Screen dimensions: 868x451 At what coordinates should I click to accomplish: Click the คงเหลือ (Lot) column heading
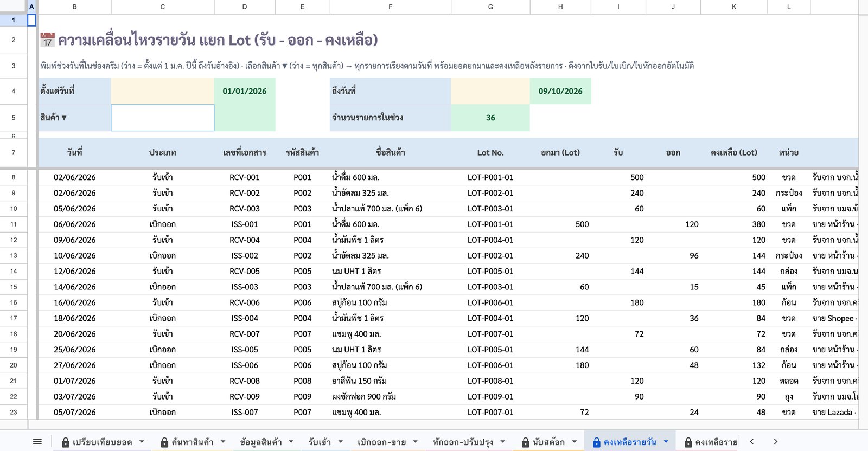[x=734, y=153]
